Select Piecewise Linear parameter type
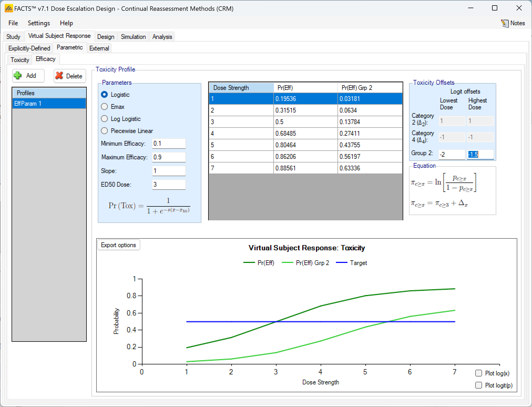The image size is (532, 407). pos(104,131)
